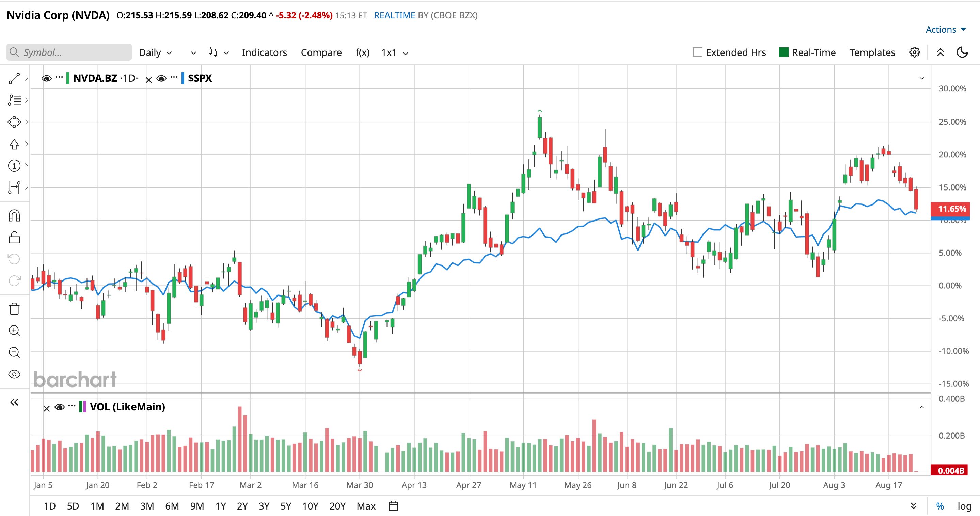Open the candlestick chart type selector
Image resolution: width=980 pixels, height=516 pixels.
218,52
